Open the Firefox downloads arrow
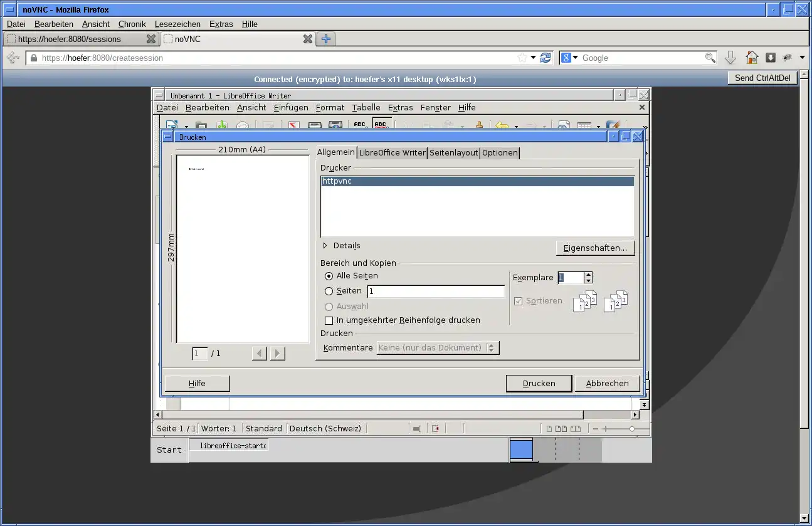The height and width of the screenshot is (526, 812). point(730,58)
